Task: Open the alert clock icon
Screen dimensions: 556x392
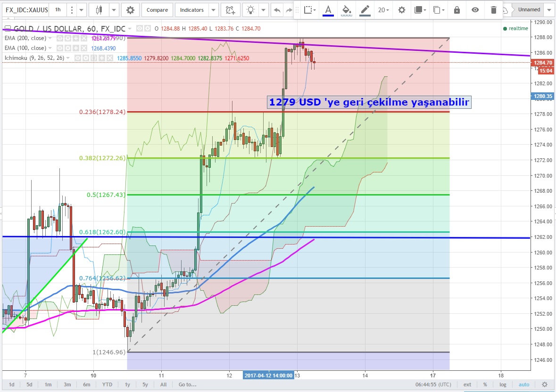Action: click(230, 10)
